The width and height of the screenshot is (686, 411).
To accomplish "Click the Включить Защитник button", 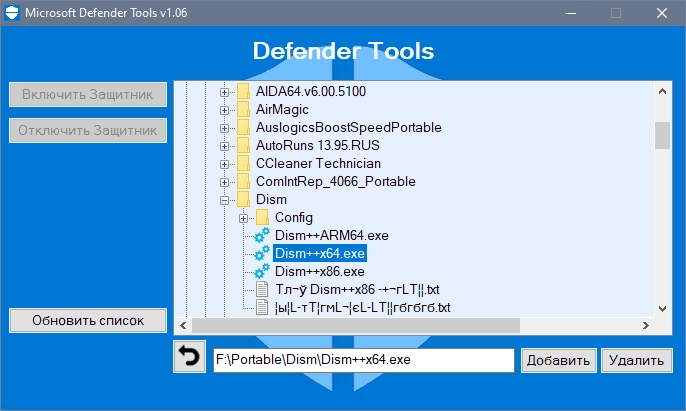I will tap(88, 94).
